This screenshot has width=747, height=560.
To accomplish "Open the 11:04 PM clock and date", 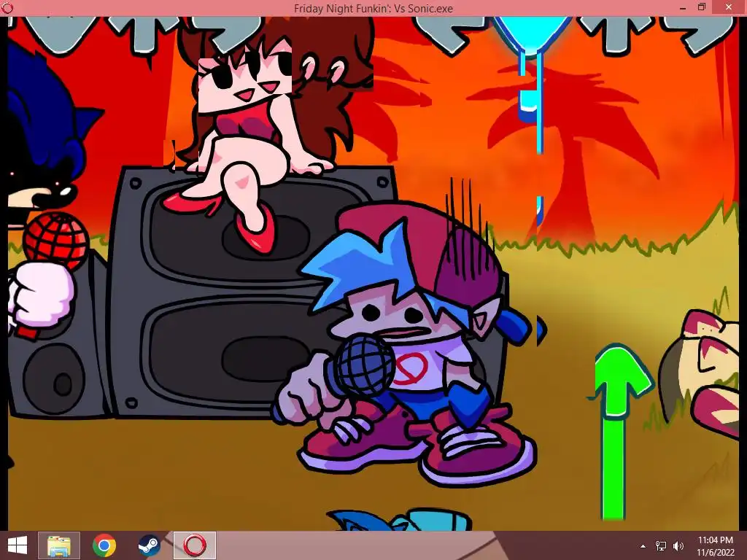I will tap(716, 546).
